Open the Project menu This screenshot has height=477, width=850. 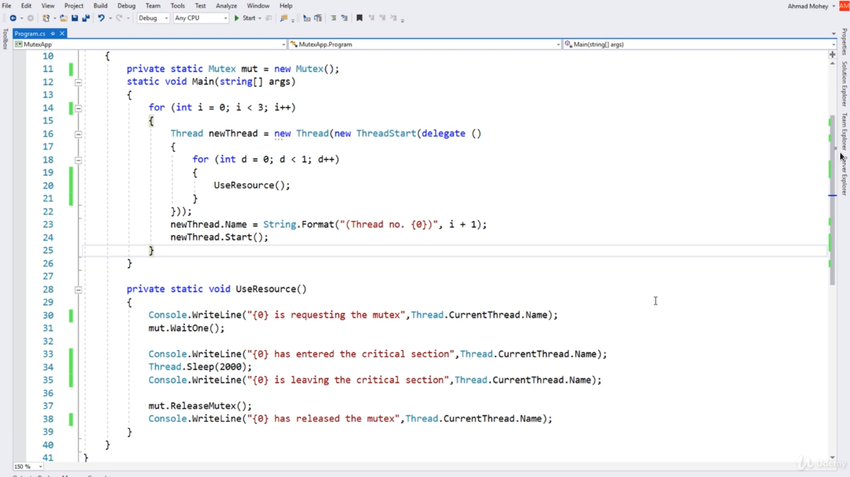74,6
